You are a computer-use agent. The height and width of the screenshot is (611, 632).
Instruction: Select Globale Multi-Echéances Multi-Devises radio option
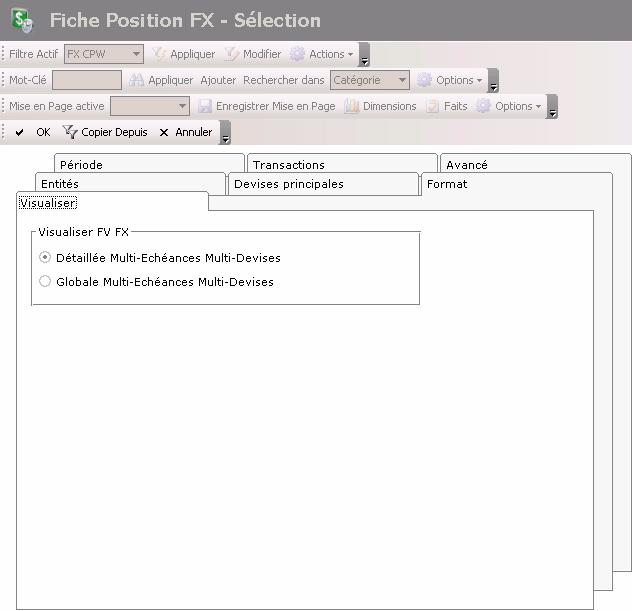[x=45, y=282]
